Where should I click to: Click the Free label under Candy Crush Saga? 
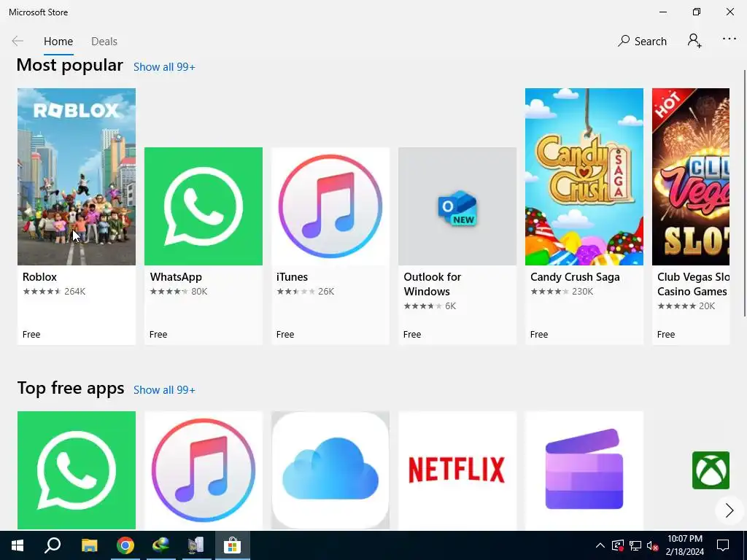539,335
